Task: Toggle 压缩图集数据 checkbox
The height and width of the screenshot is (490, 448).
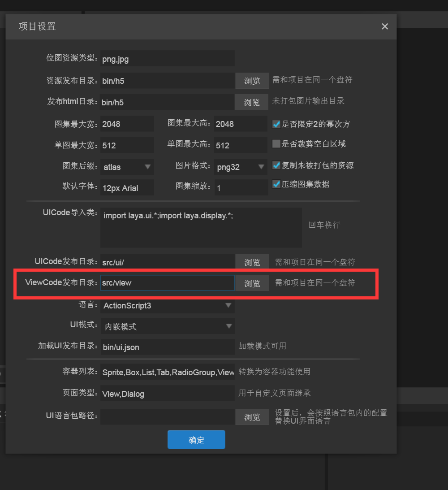Action: point(276,184)
